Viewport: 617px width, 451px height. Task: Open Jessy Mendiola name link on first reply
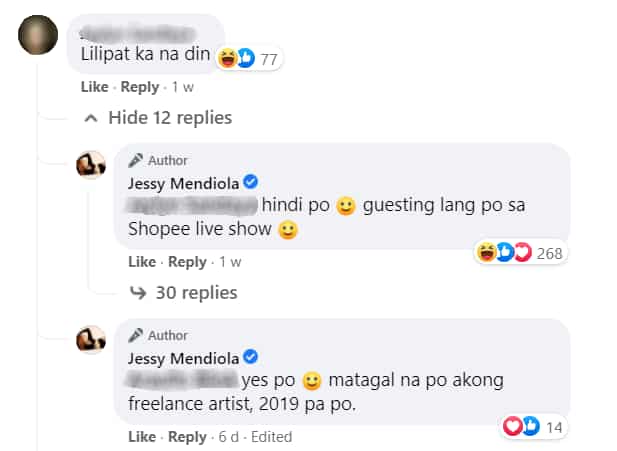click(x=183, y=183)
